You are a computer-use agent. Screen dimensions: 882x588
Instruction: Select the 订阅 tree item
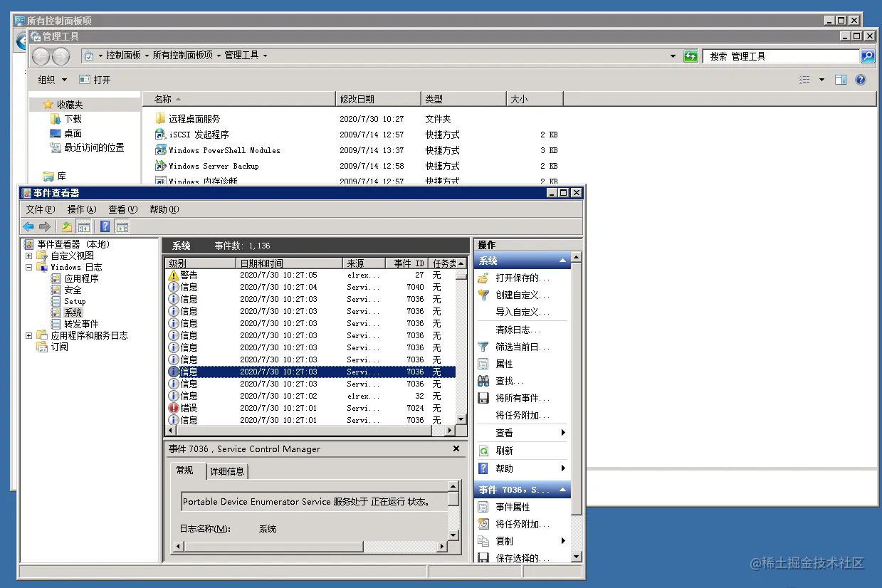[x=60, y=347]
